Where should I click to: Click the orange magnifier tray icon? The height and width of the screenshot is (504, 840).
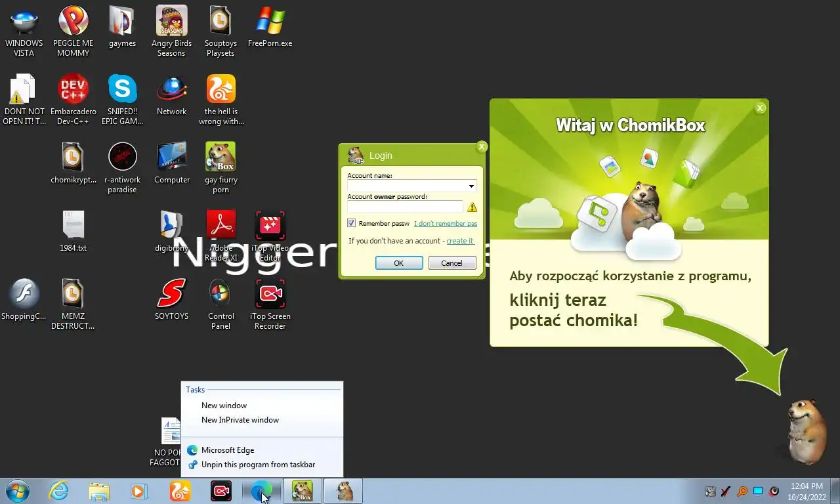(742, 491)
